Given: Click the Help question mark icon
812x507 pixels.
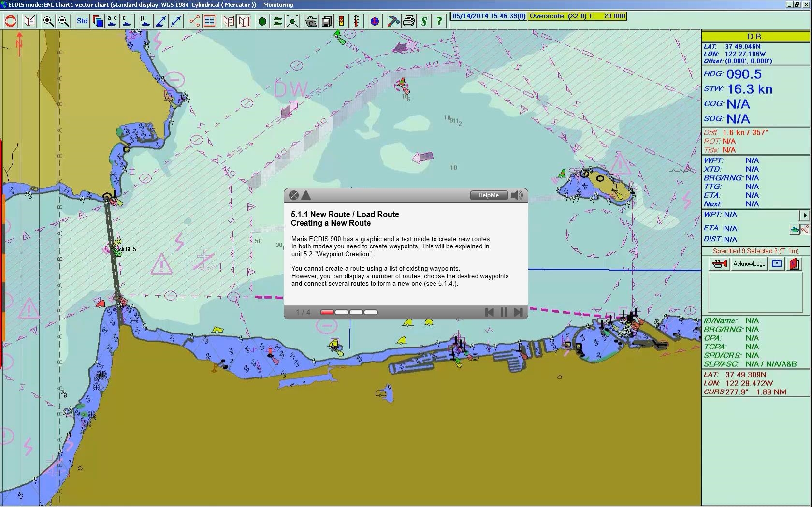Looking at the screenshot, I should pos(438,21).
